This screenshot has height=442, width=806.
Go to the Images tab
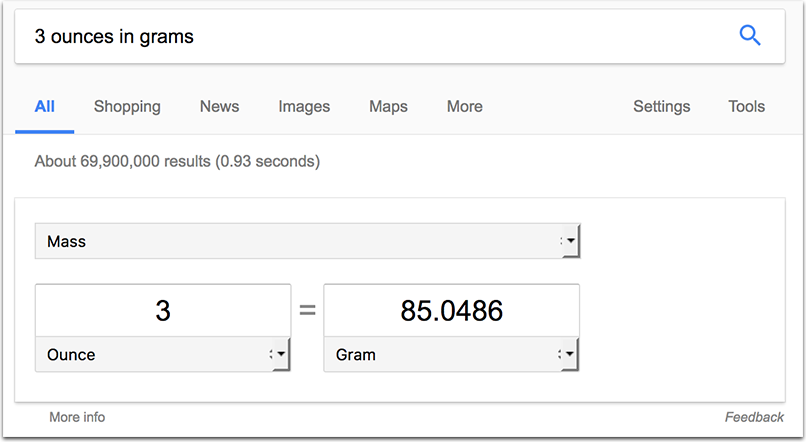pos(304,106)
